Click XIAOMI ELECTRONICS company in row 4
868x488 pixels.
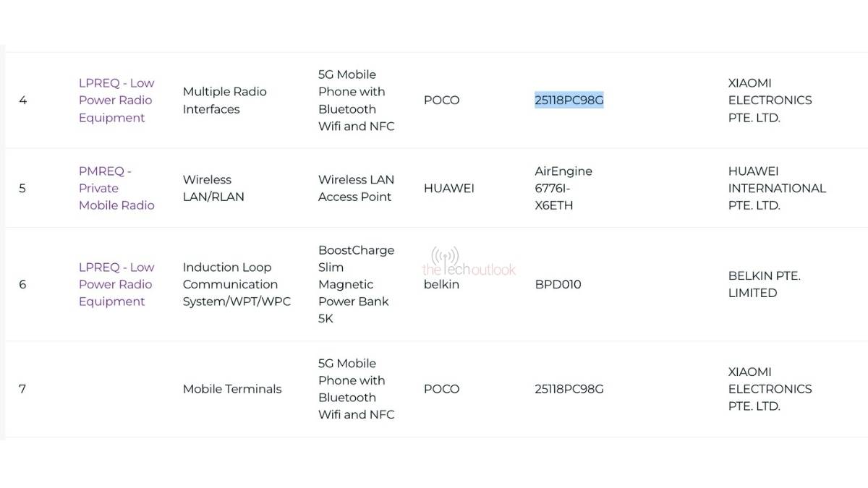pyautogui.click(x=770, y=100)
